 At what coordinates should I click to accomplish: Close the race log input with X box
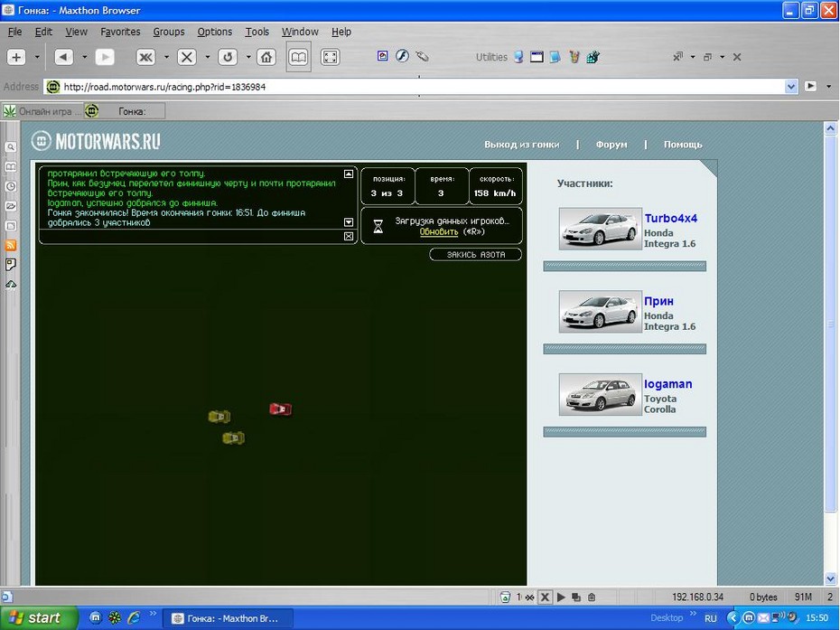tap(349, 237)
